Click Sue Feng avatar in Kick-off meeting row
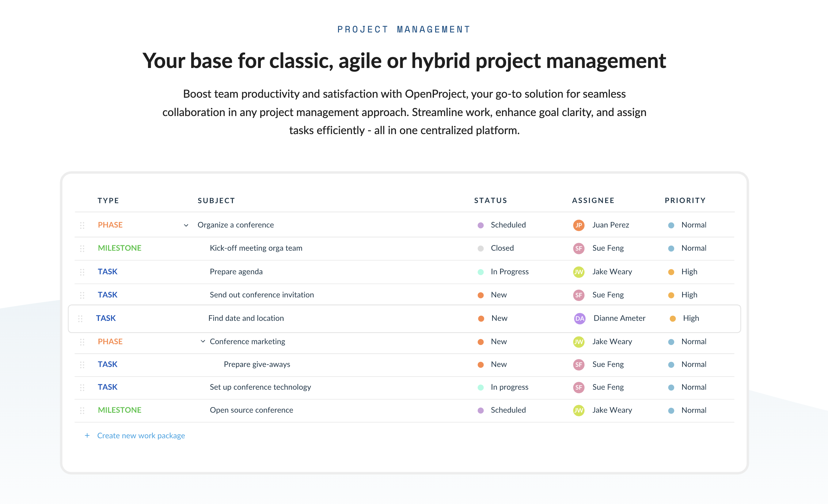The height and width of the screenshot is (504, 828). (x=578, y=248)
